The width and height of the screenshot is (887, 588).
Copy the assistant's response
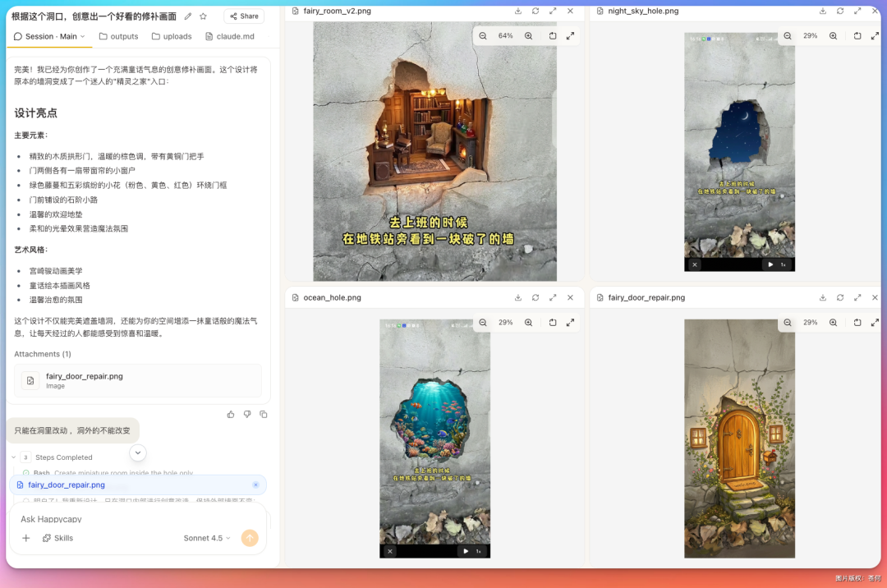click(264, 414)
